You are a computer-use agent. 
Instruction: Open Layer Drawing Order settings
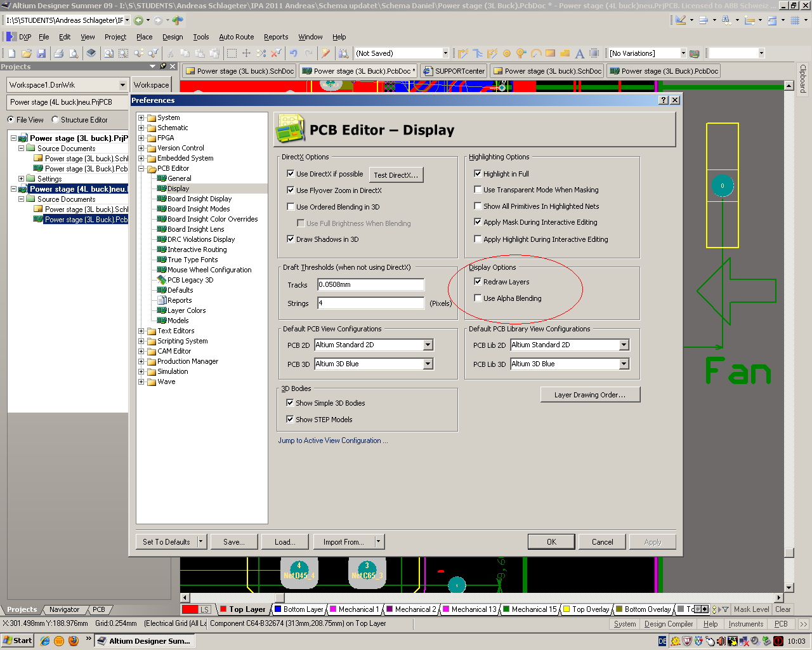point(590,395)
